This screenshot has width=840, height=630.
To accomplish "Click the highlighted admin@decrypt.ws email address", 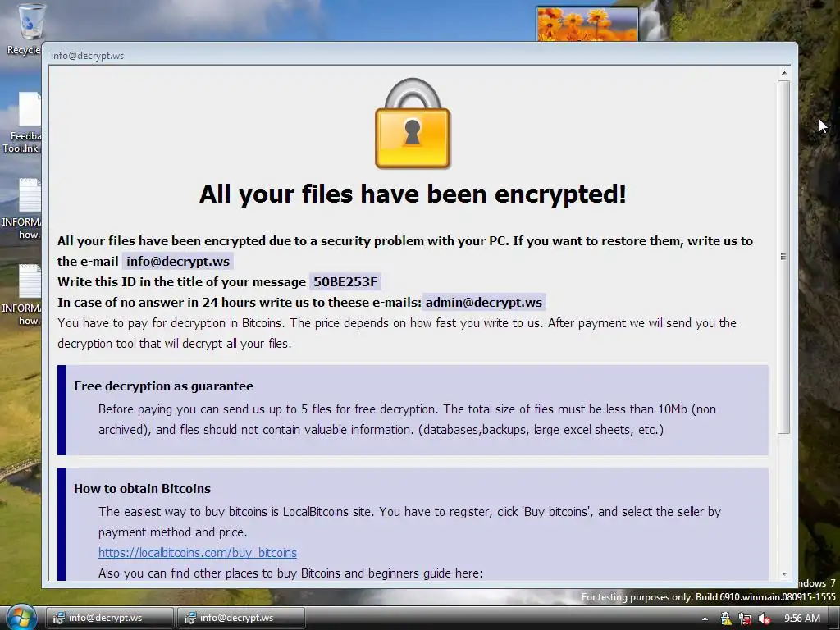I will (484, 303).
